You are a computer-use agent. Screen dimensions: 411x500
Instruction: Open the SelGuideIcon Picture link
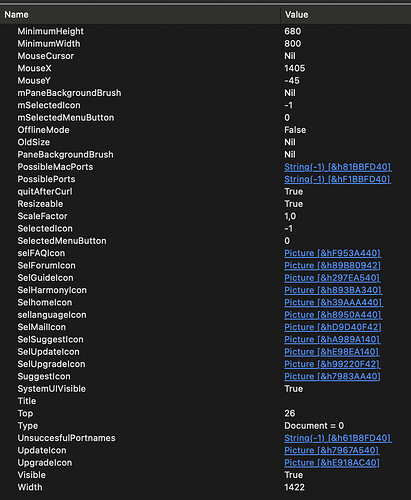pos(332,278)
